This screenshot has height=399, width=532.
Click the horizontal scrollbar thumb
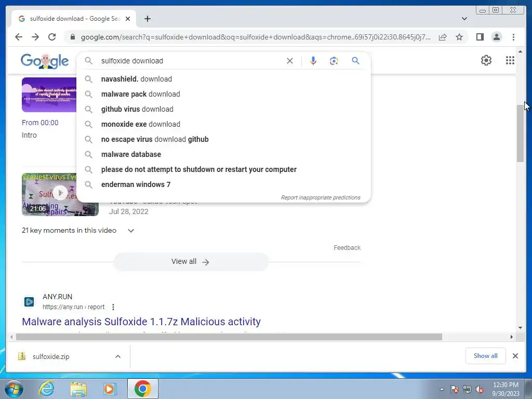coord(229,337)
